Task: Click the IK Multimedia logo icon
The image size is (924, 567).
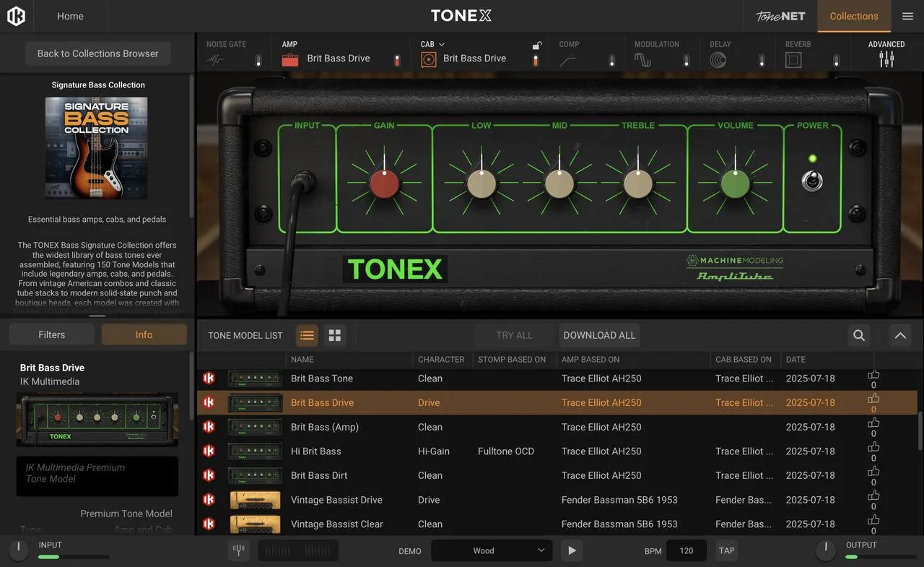Action: [x=16, y=16]
